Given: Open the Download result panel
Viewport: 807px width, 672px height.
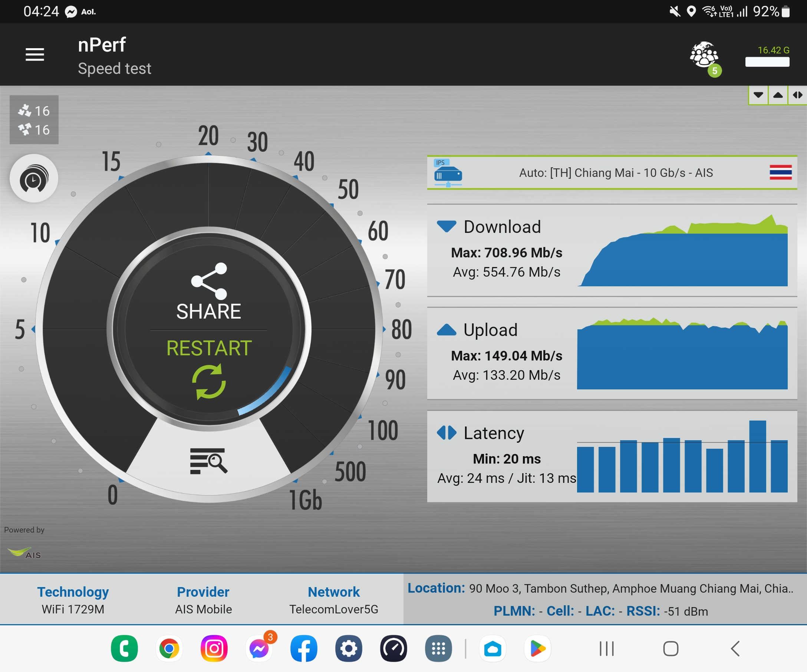Looking at the screenshot, I should tap(612, 250).
